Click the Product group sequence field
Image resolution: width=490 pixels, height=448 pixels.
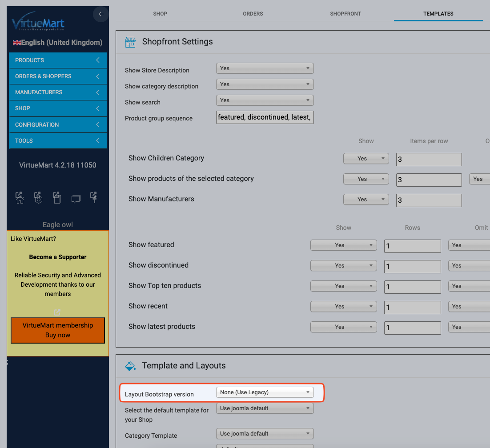(265, 117)
